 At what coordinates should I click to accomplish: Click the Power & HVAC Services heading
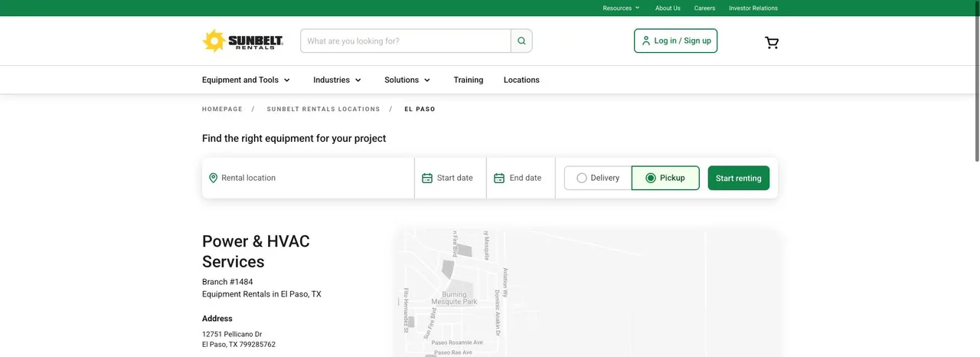(256, 251)
